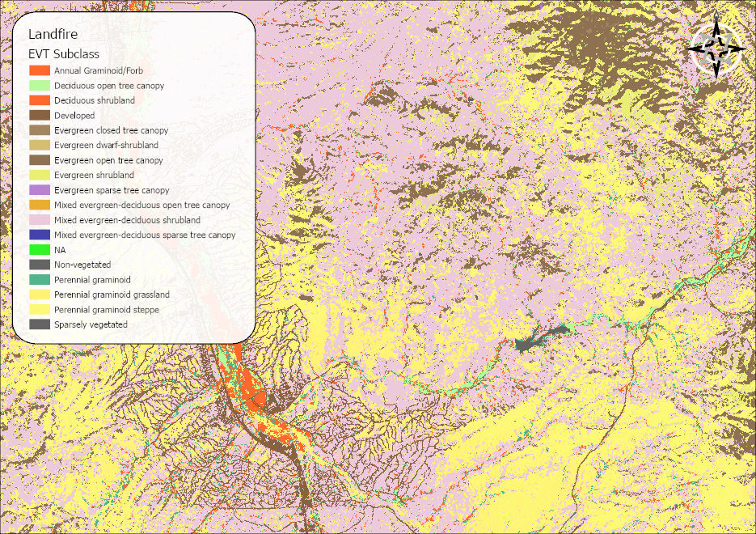Click the 'Mixed evergreen-deciduous open tree canopy' label
This screenshot has width=756, height=534.
coord(141,205)
